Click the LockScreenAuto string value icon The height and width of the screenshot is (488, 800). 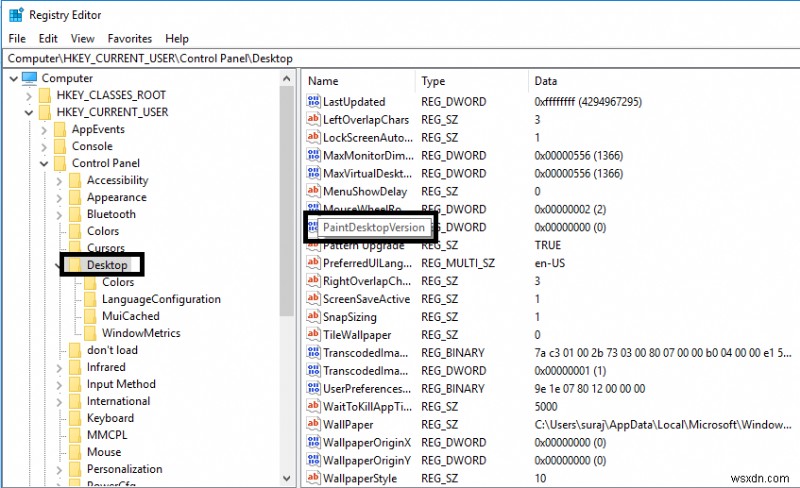pos(313,137)
